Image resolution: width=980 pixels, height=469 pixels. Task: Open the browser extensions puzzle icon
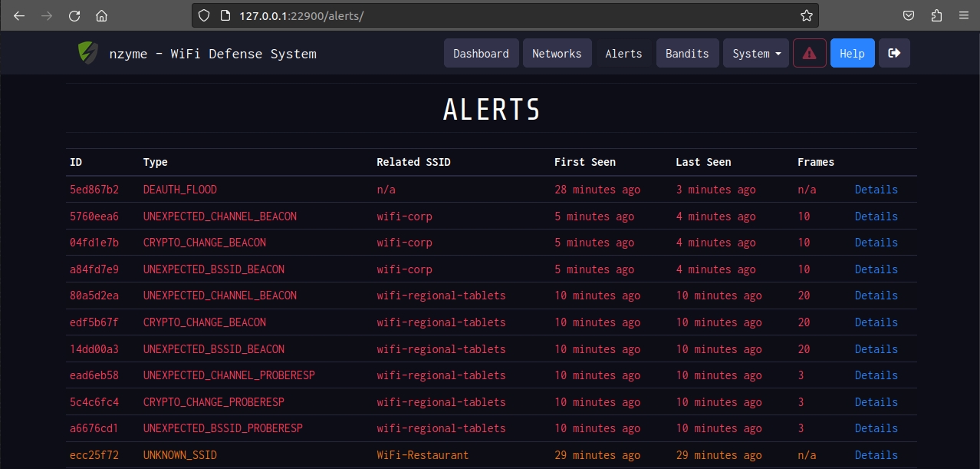point(936,15)
